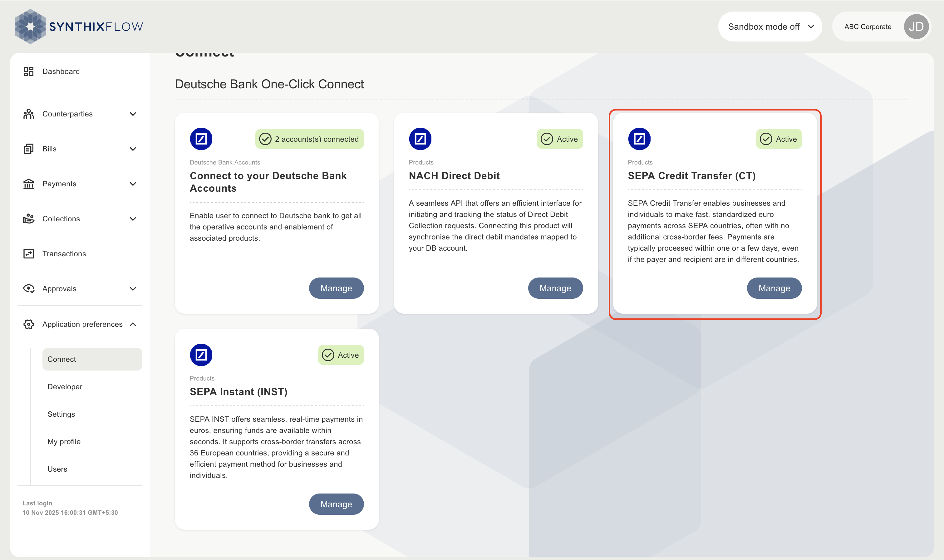Click the Approvals menu label

59,289
